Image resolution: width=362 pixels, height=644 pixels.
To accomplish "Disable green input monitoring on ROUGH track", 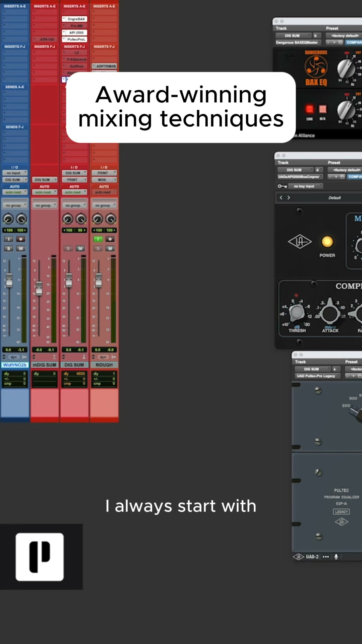I will 98,239.
